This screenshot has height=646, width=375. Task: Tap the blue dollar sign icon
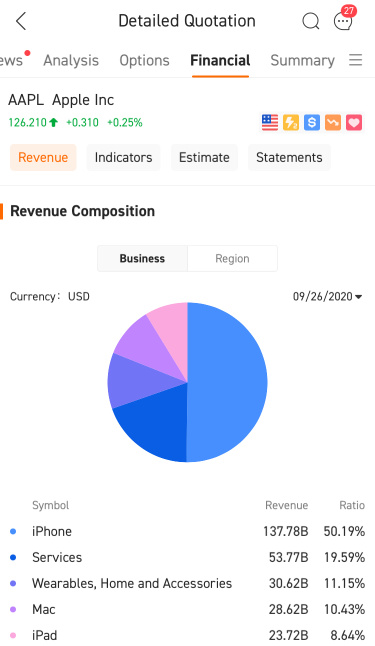[312, 122]
